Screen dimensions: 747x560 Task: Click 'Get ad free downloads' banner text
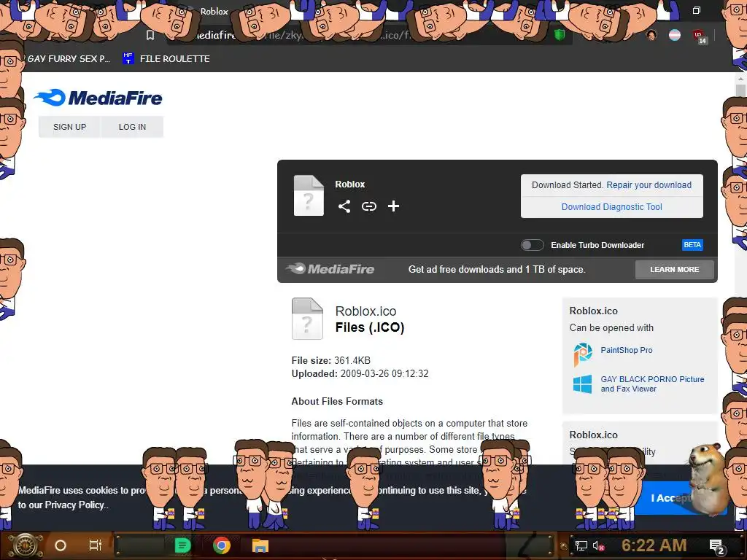496,270
